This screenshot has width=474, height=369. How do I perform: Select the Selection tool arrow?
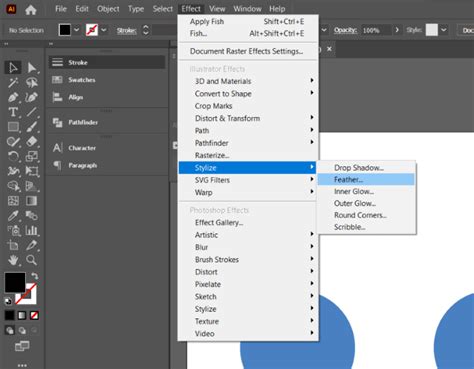[x=13, y=68]
